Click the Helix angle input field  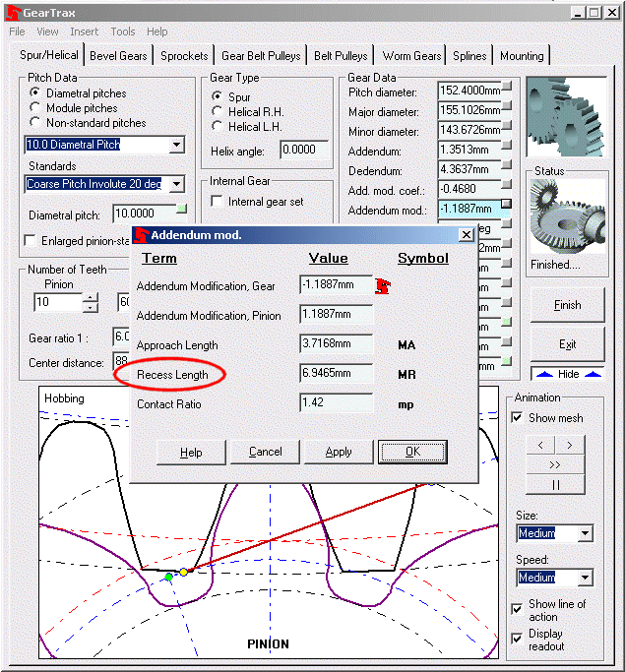click(304, 150)
